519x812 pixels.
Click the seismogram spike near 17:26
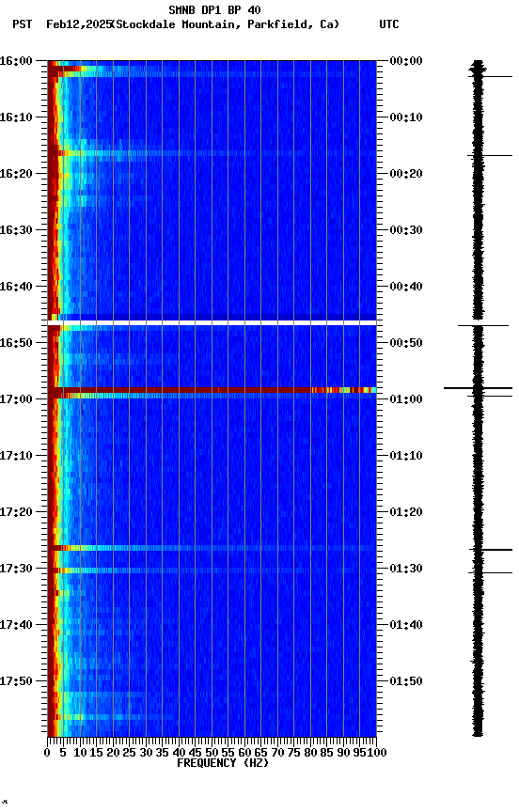click(x=491, y=550)
